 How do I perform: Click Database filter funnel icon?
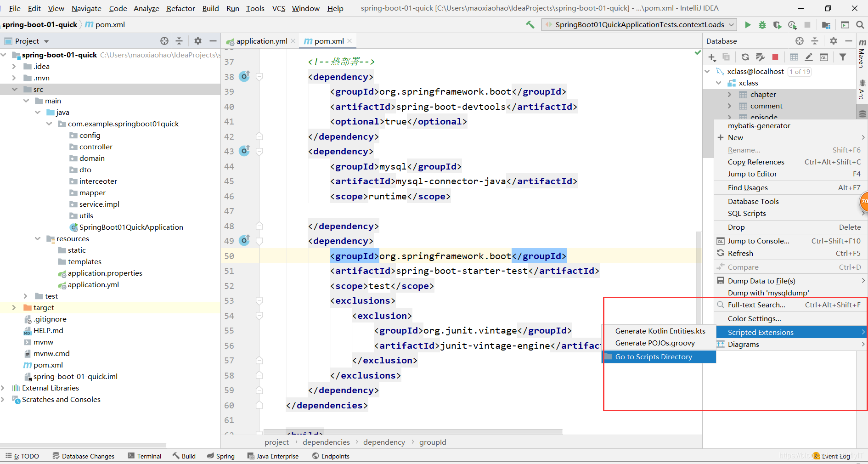[843, 57]
